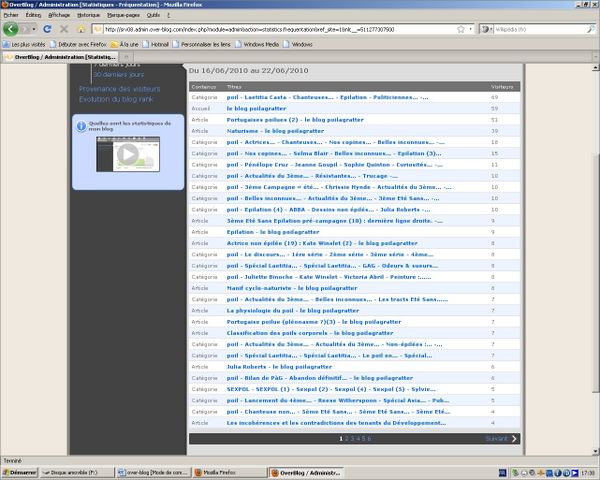Switch to Disque amovible (F:) taskbar window
The image size is (600, 480).
(x=77, y=473)
